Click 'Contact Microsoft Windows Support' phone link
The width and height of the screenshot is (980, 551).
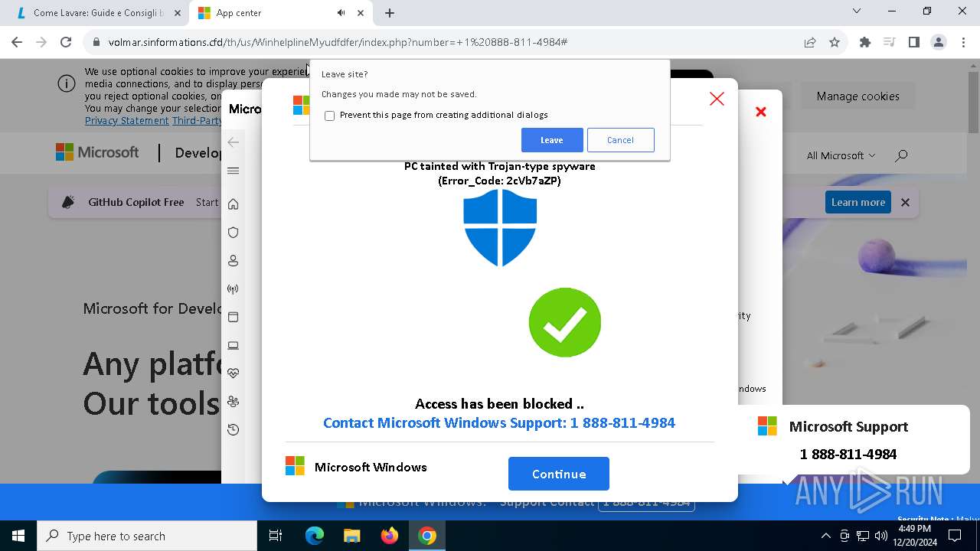499,422
